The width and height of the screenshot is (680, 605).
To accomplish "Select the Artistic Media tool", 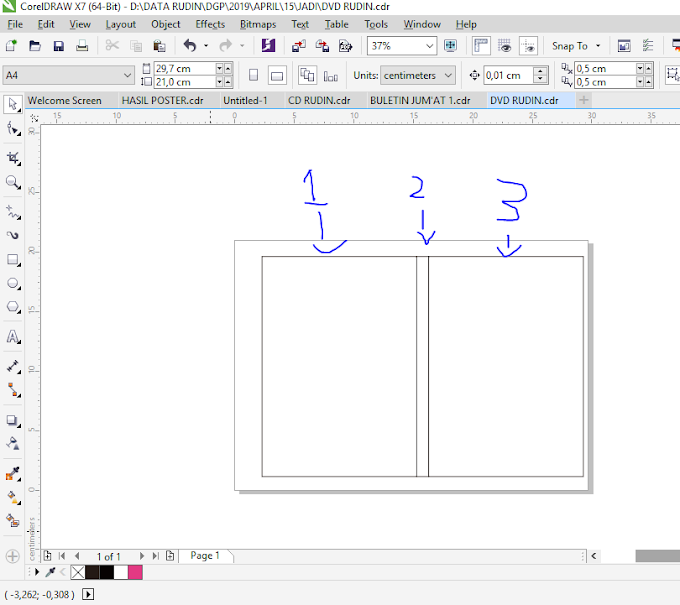I will point(13,235).
